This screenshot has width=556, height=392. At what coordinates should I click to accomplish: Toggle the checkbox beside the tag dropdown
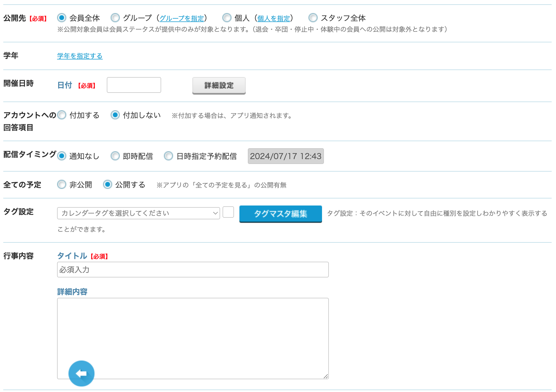click(228, 212)
